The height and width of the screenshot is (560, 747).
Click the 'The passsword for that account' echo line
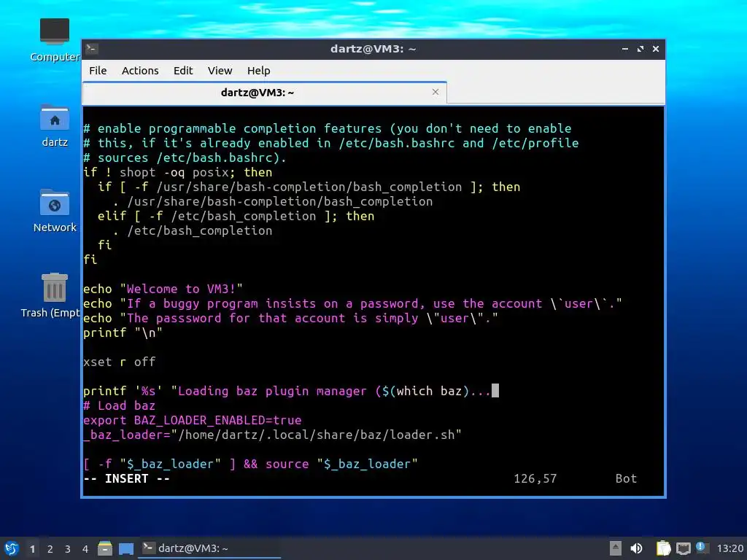(290, 318)
